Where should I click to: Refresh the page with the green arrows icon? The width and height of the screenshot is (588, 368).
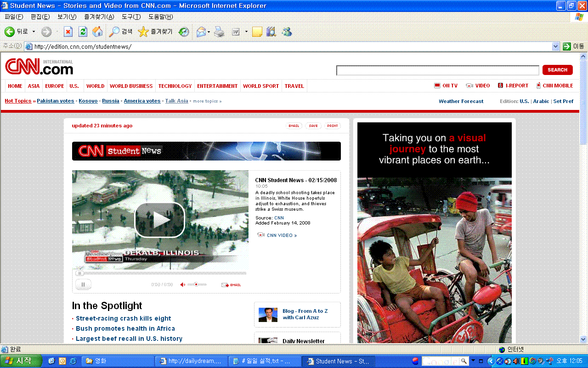[83, 32]
